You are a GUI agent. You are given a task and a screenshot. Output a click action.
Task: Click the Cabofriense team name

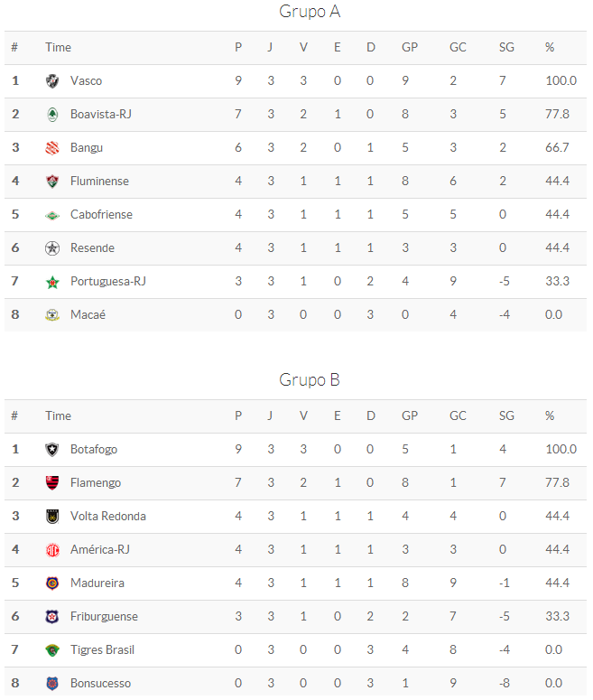(x=101, y=215)
